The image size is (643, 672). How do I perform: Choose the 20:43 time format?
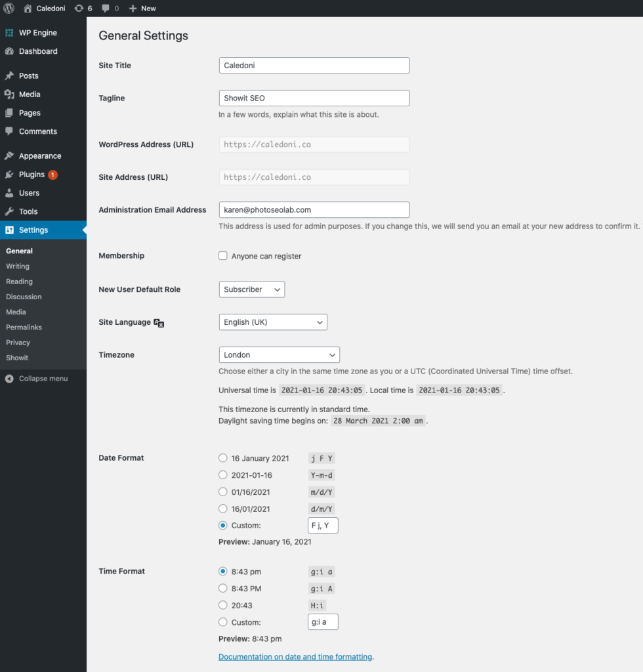click(223, 605)
